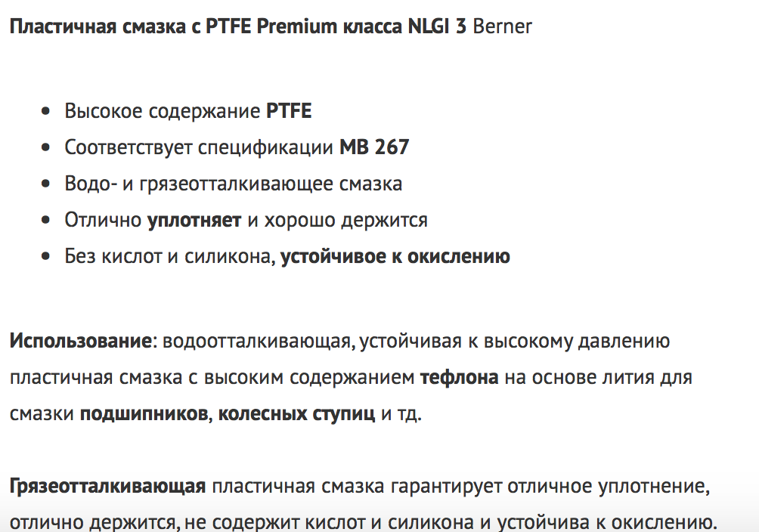This screenshot has width=759, height=532.
Task: Click the bold heading "Использование"
Action: (x=81, y=341)
